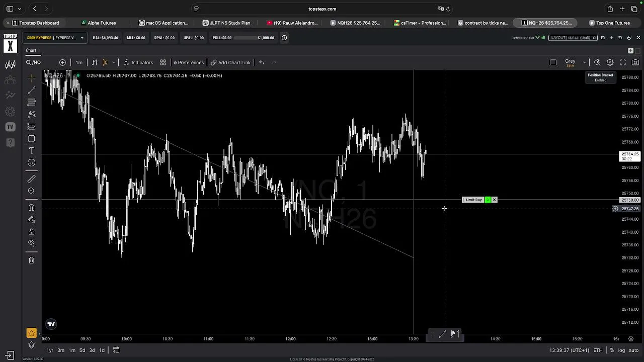
Task: Select the pattern drawing tool
Action: click(x=31, y=114)
